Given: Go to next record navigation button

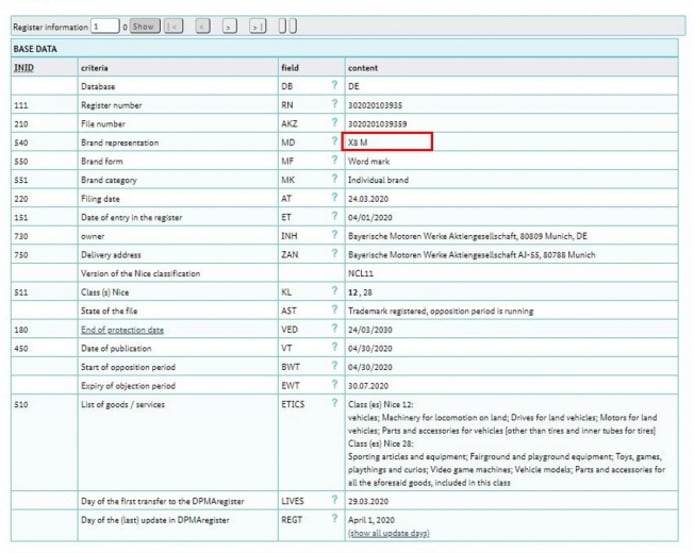Looking at the screenshot, I should (x=229, y=27).
